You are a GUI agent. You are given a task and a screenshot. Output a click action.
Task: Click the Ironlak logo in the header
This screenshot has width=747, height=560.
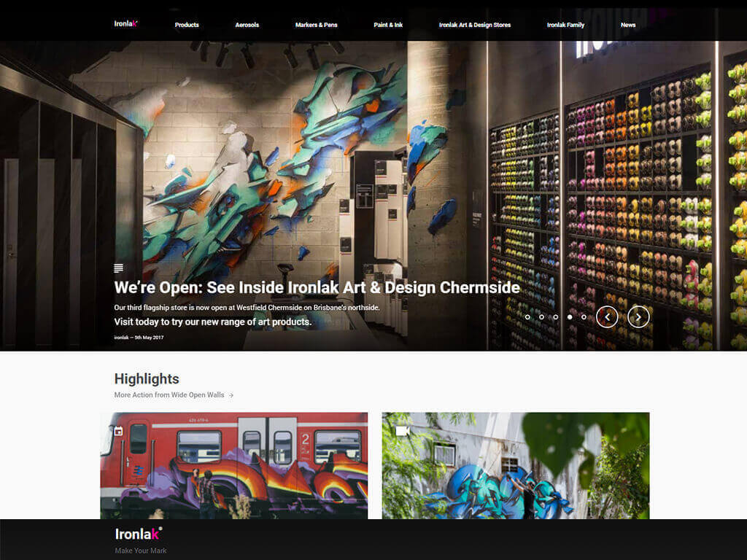(x=125, y=23)
